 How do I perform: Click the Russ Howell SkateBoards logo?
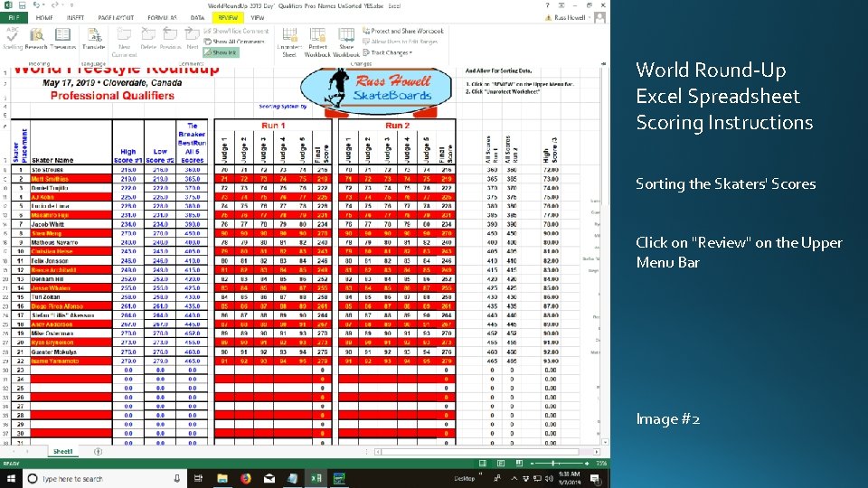tap(376, 90)
